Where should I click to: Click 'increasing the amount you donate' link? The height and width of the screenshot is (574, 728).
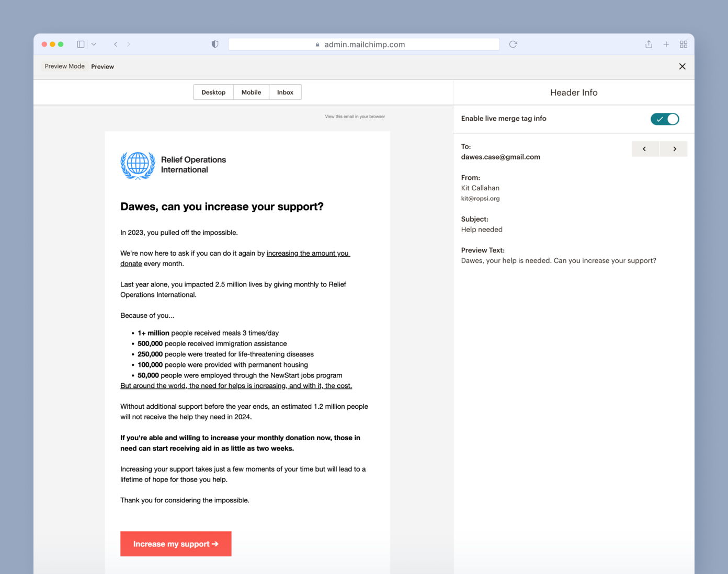[308, 254]
